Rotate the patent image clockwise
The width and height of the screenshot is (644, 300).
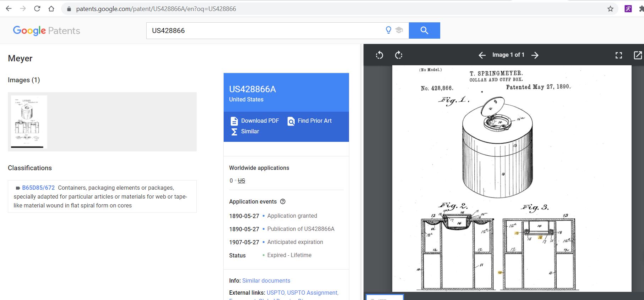pyautogui.click(x=399, y=55)
